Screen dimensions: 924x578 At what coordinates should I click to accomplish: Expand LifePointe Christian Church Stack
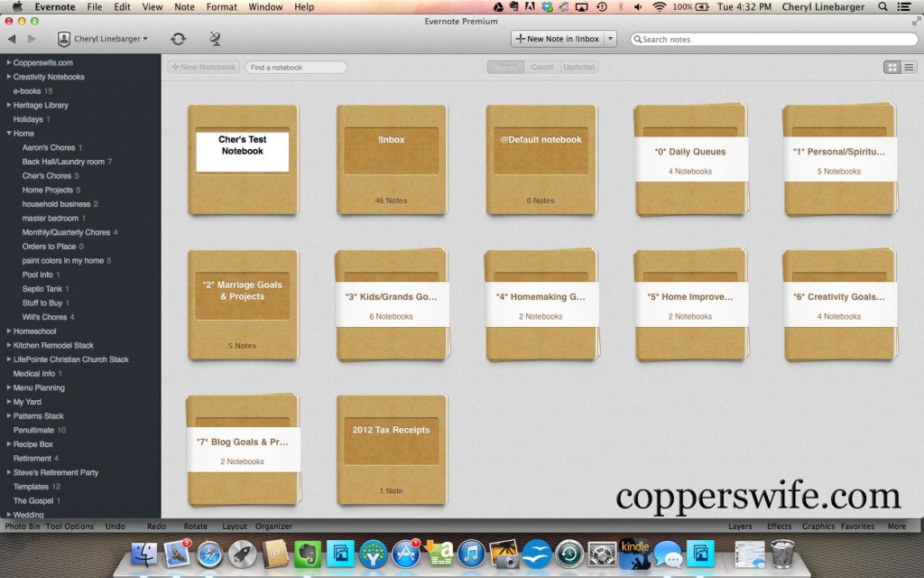(9, 359)
